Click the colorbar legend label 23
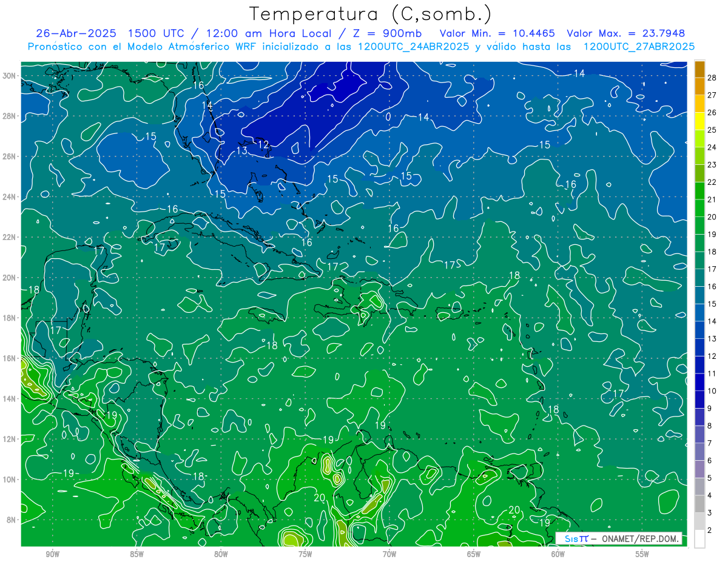Image resolution: width=728 pixels, height=562 pixels. point(712,165)
